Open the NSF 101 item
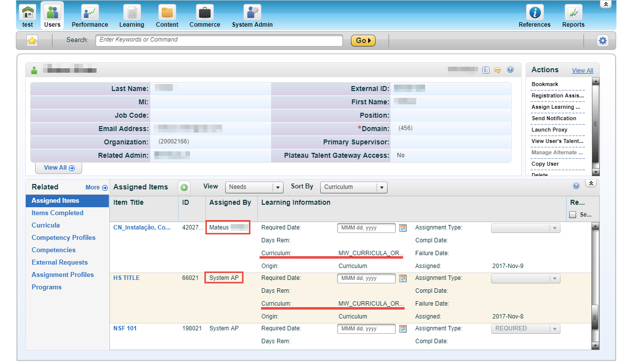The image size is (632, 364). (125, 328)
